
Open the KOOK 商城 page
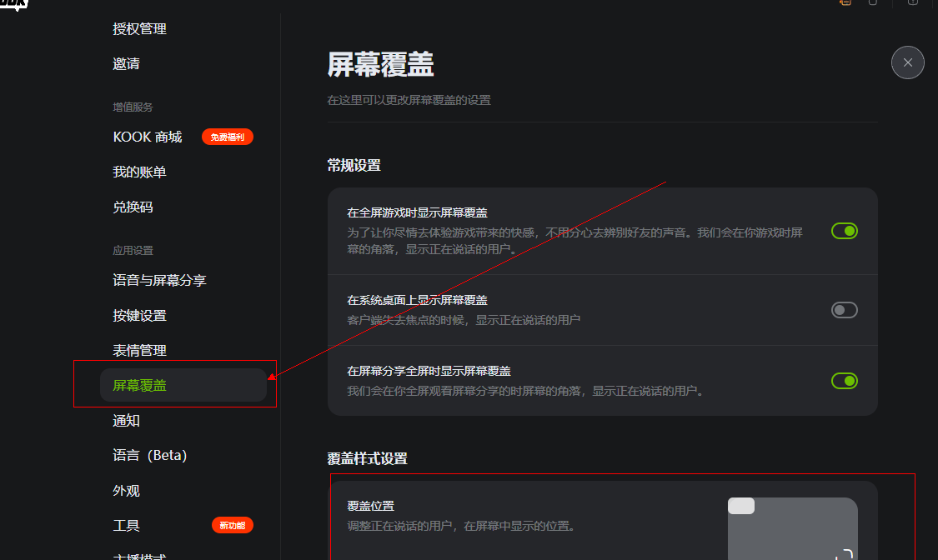click(x=148, y=137)
